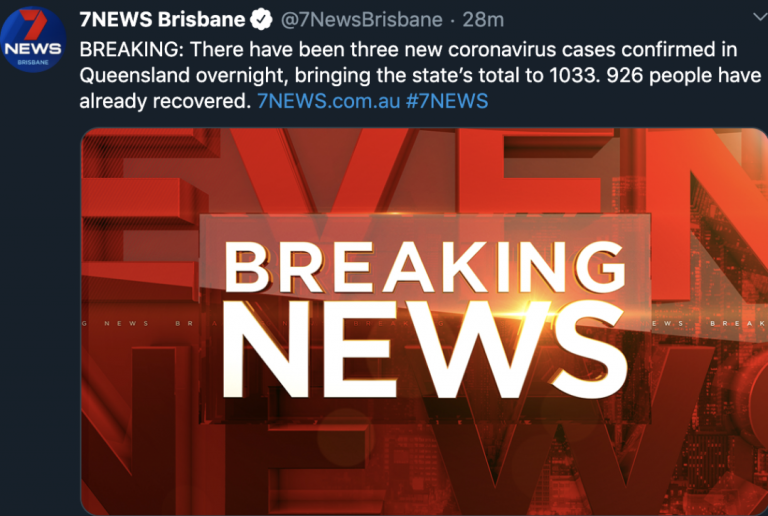
Task: Expand the tweet options chevron menu
Action: pyautogui.click(x=760, y=18)
